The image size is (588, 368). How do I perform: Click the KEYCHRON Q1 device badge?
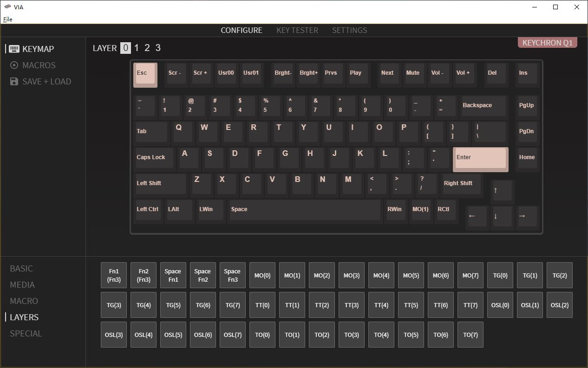(x=547, y=43)
